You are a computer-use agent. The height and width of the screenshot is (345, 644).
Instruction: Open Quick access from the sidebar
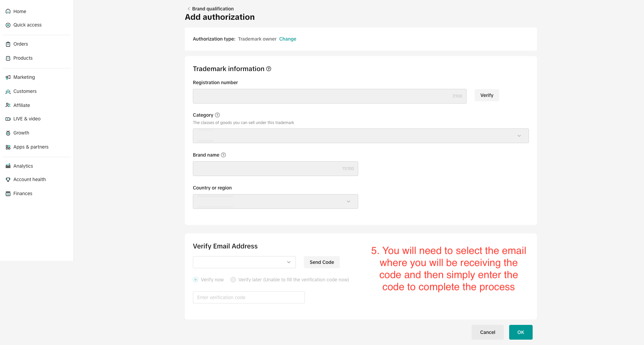(x=8, y=25)
